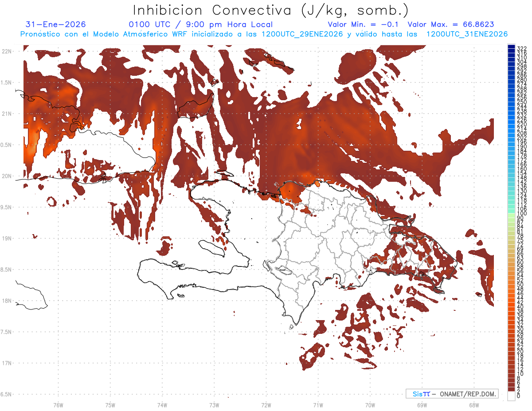
Task: Click the "71W" longitude label
Action: [x=318, y=405]
